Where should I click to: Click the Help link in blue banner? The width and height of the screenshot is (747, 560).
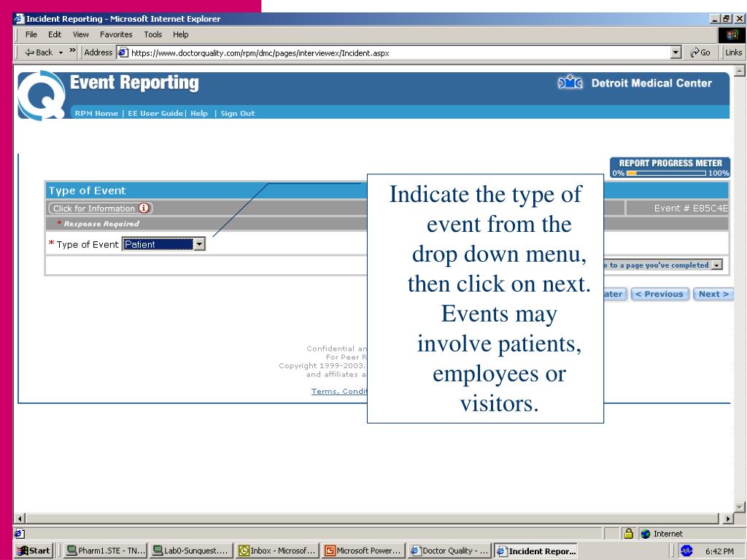tap(199, 113)
